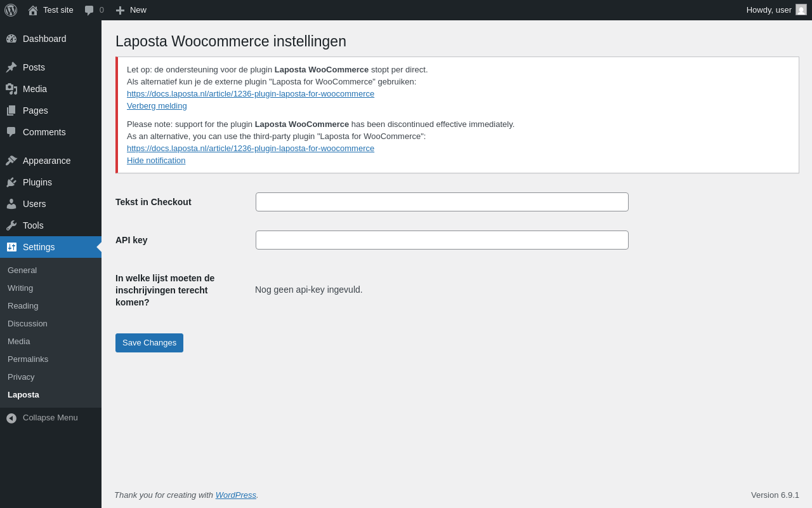This screenshot has width=812, height=508.
Task: Open the Users menu label
Action: coord(34,204)
